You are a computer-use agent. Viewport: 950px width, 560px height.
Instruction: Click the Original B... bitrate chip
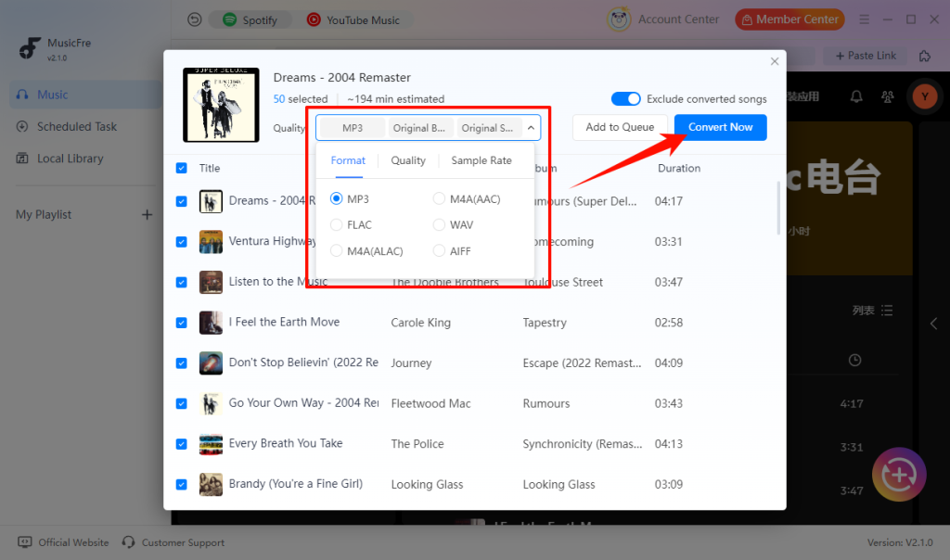418,128
